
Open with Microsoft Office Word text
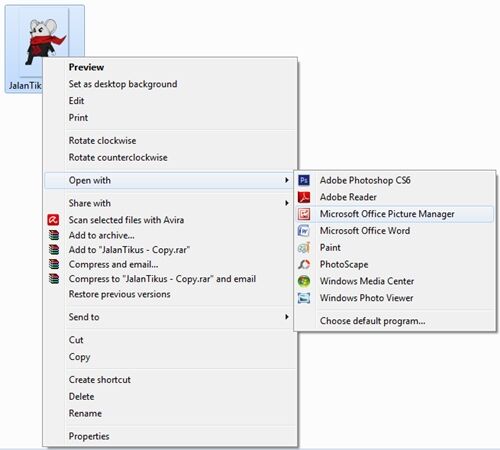(365, 231)
